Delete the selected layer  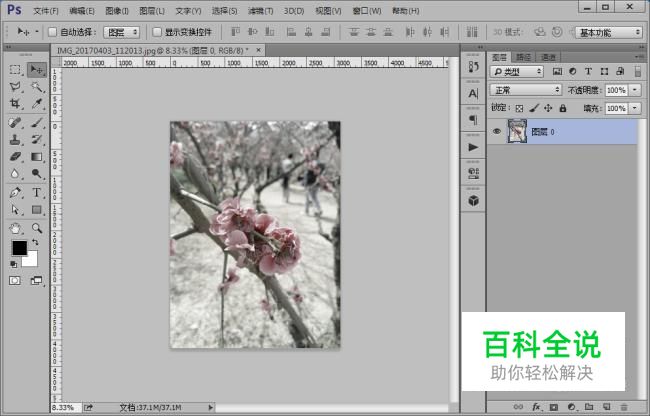pyautogui.click(x=624, y=407)
